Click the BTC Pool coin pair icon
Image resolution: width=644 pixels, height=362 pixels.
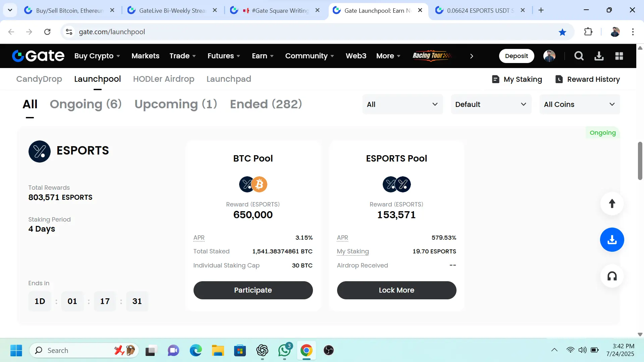click(253, 184)
